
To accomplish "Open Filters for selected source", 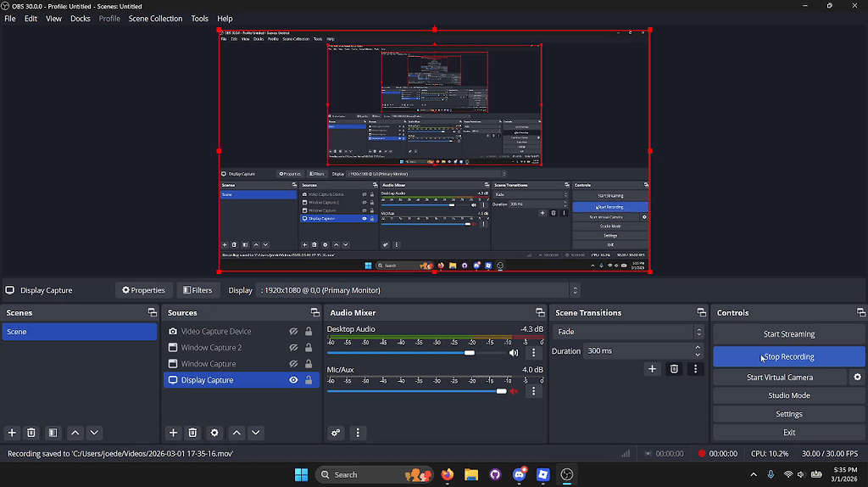I will pyautogui.click(x=198, y=290).
